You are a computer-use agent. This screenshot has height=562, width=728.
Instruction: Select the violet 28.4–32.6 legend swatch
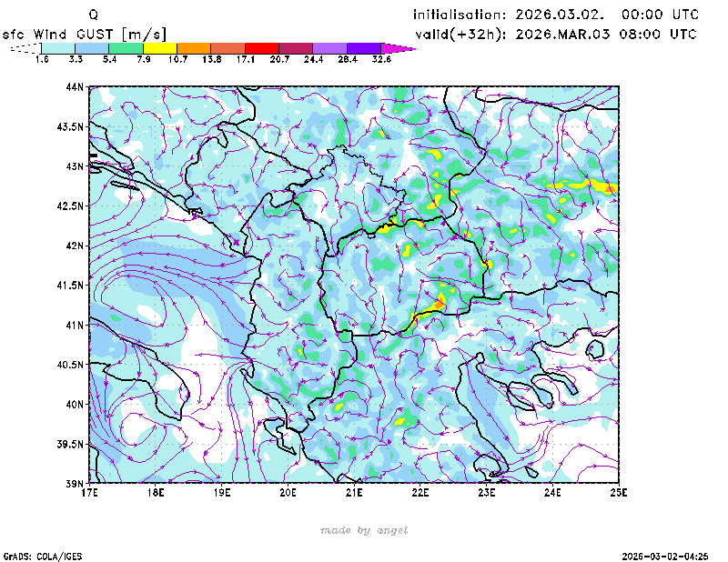click(x=364, y=47)
